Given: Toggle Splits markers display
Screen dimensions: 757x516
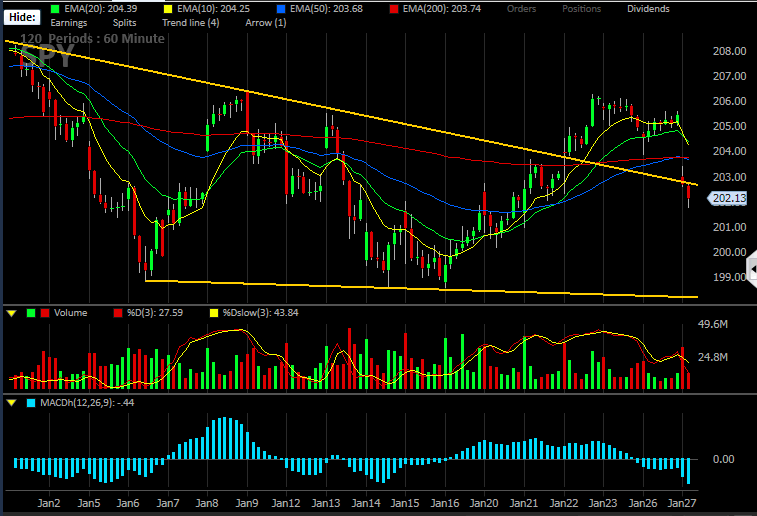Looking at the screenshot, I should 125,23.
